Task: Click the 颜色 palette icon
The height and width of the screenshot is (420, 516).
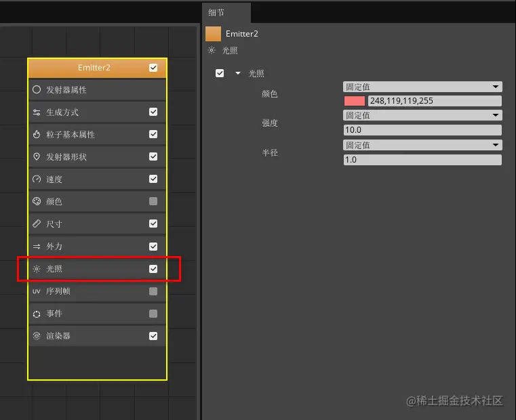Action: coord(37,201)
